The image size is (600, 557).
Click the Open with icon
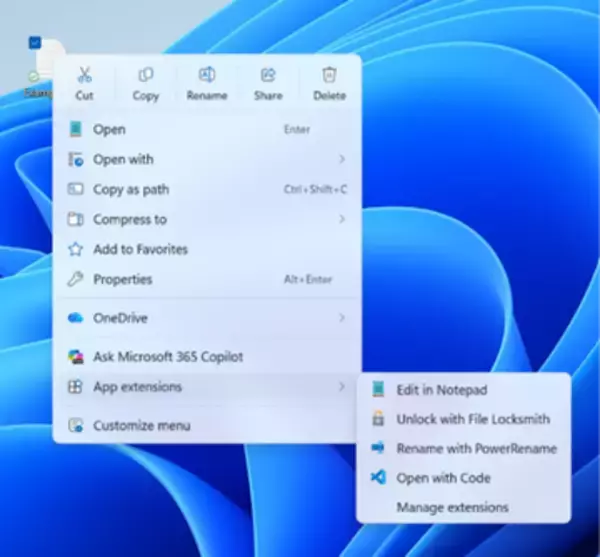point(76,159)
